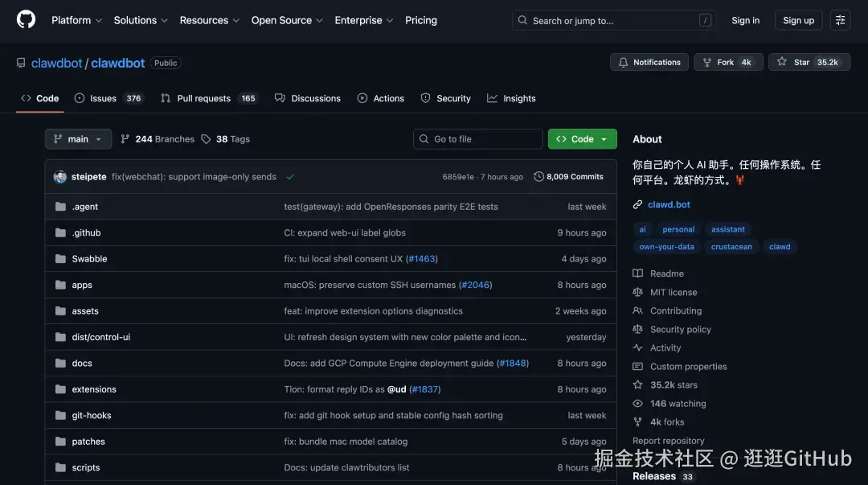
Task: View the 8,009 Commits history
Action: [568, 176]
